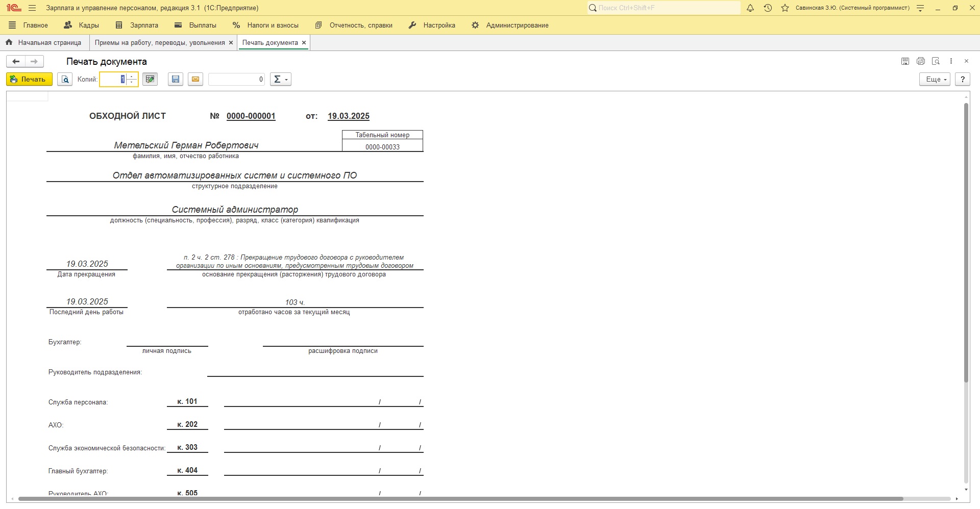Click department Отдел автоматизированных систем

[x=235, y=175]
